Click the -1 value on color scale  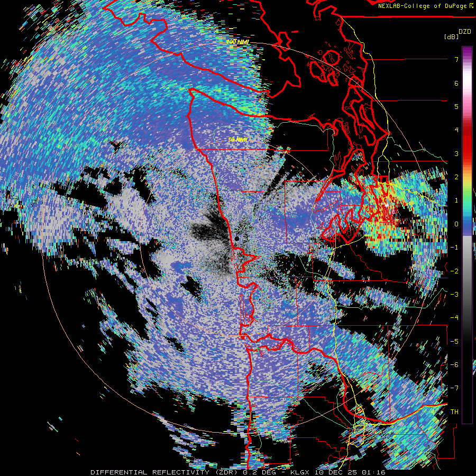click(x=454, y=247)
